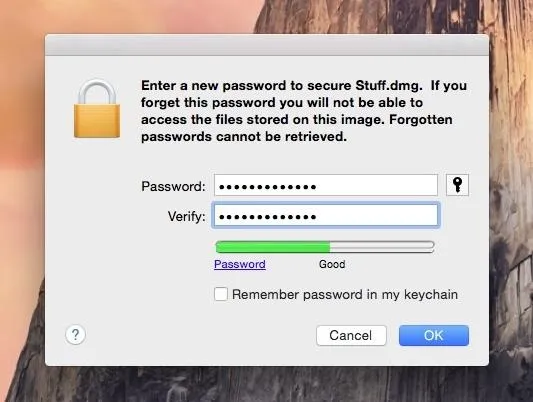Click the bold warning message about forgotten passwords
Screen dimensions: 533x402
(304, 111)
